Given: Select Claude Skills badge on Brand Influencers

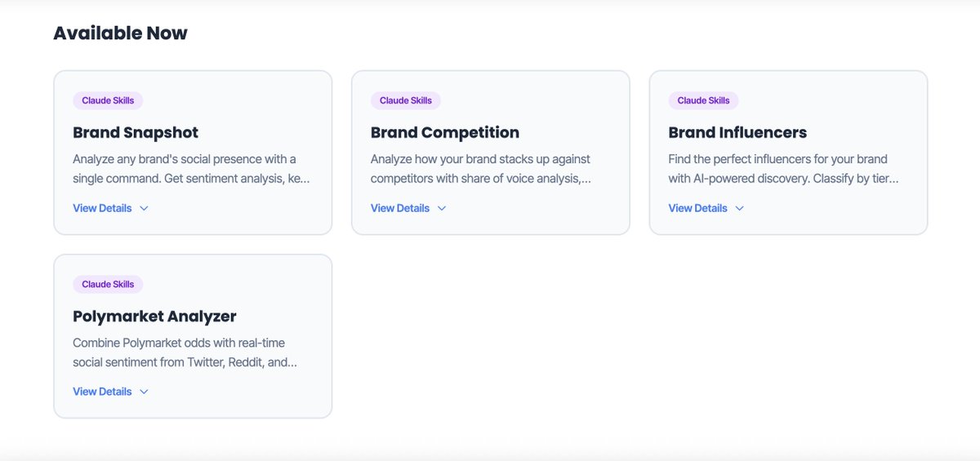Looking at the screenshot, I should pos(704,100).
